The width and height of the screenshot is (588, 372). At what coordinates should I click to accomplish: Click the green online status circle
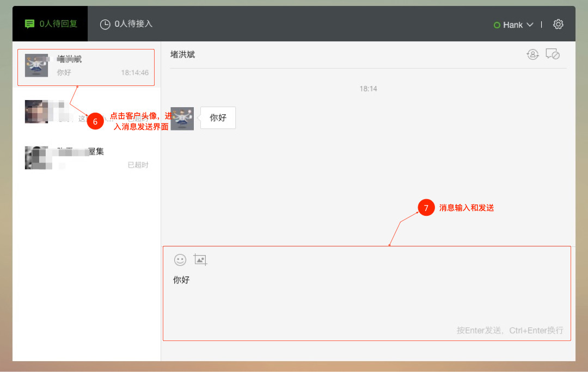point(497,25)
